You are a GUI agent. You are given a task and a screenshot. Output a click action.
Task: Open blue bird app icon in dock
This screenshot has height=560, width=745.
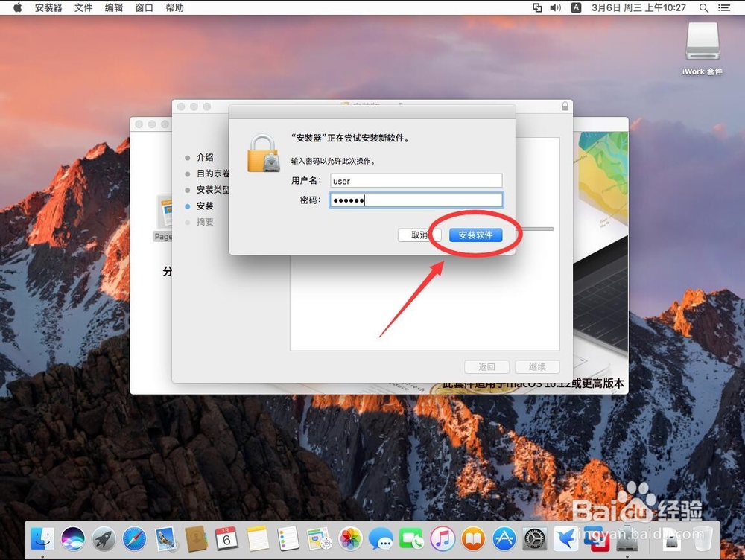[566, 538]
